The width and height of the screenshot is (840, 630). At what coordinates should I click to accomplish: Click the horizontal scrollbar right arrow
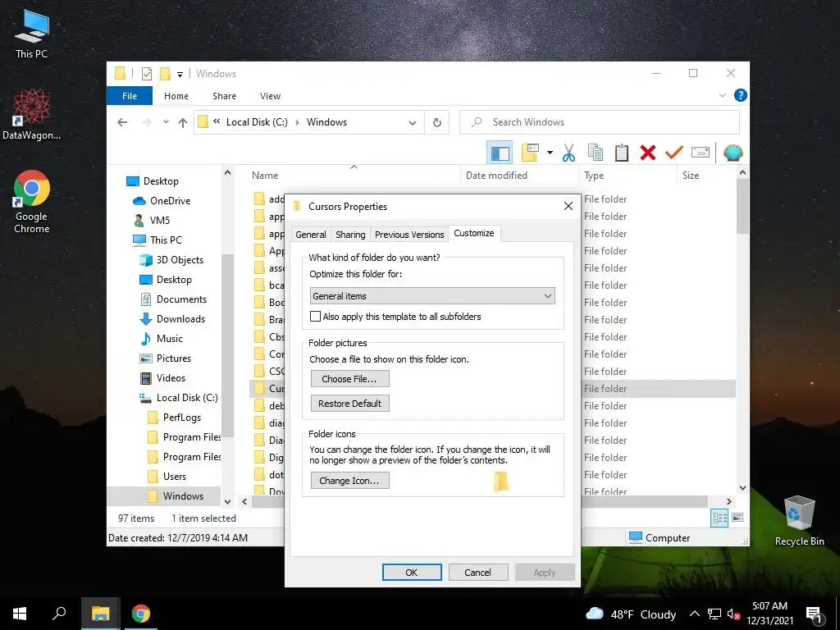click(x=728, y=502)
